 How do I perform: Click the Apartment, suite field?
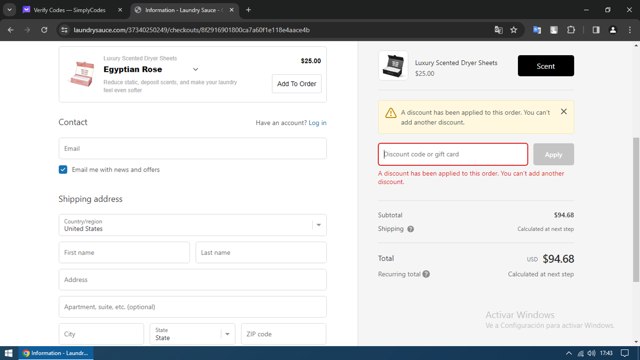(x=193, y=307)
